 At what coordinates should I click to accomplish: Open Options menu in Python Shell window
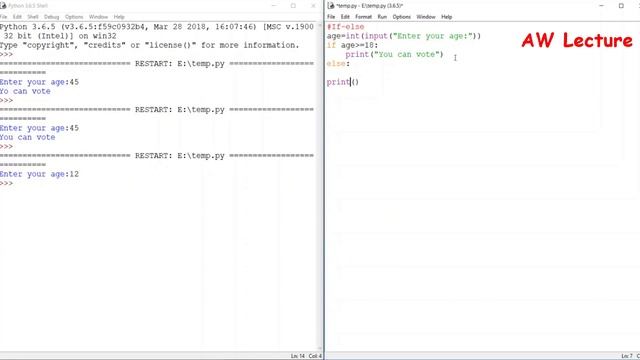pyautogui.click(x=74, y=17)
